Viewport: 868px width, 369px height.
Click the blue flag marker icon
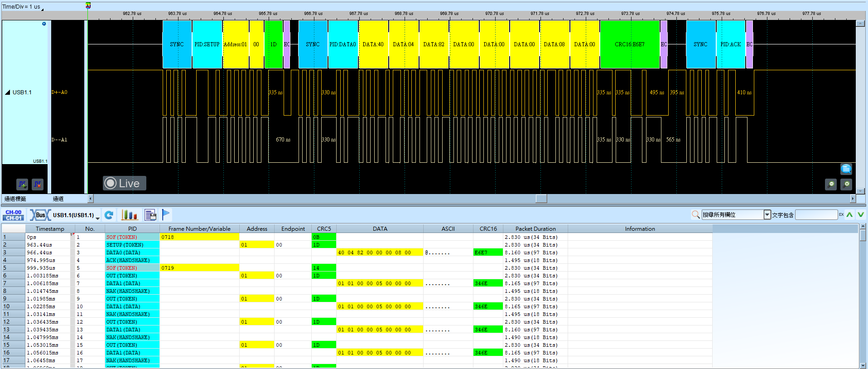coord(165,214)
